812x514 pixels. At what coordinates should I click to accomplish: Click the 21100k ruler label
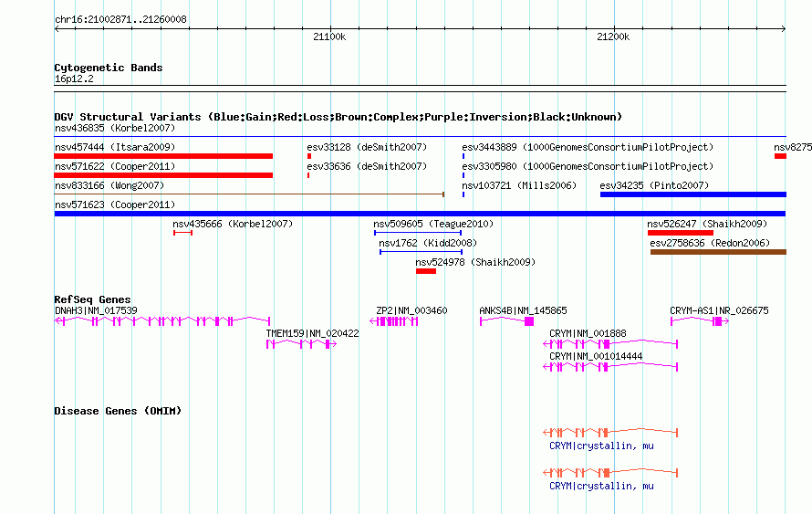point(329,37)
